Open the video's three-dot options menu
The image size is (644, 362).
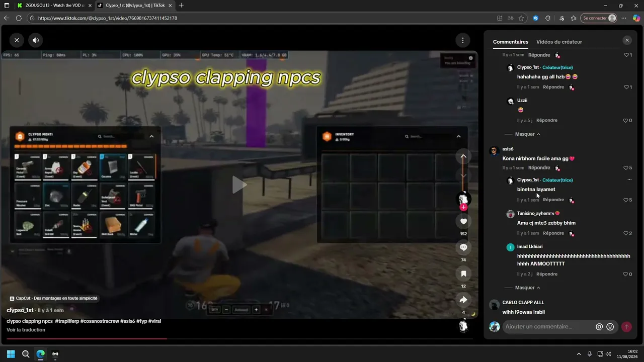(x=462, y=40)
